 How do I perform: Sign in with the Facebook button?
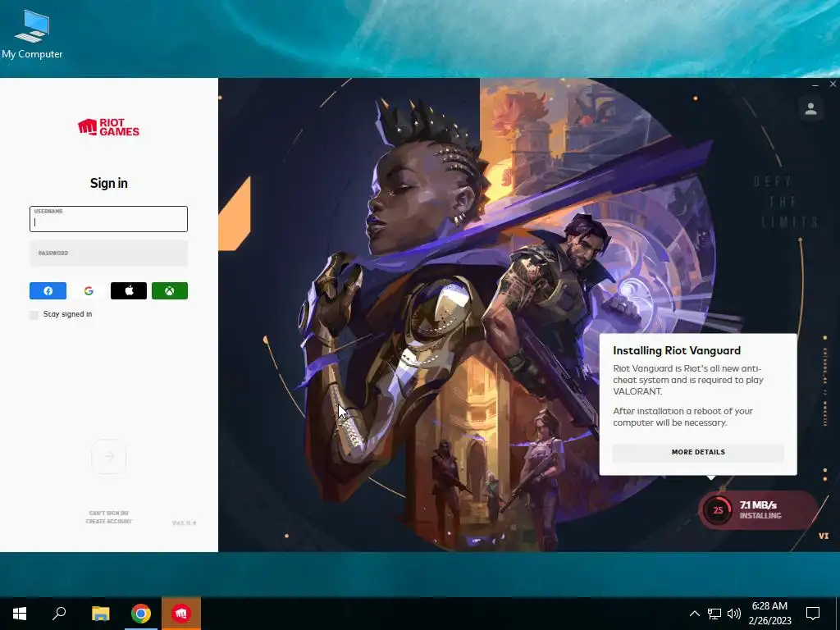pos(48,291)
